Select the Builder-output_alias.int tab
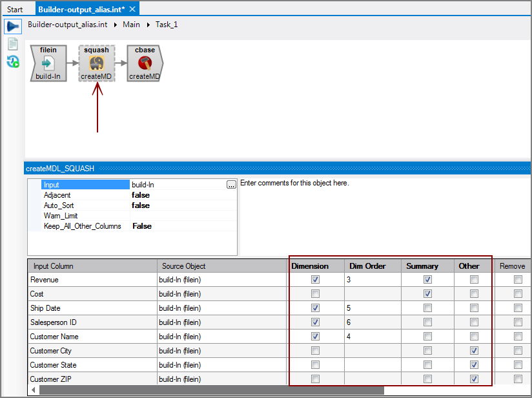Image resolution: width=532 pixels, height=398 pixels. click(81, 9)
